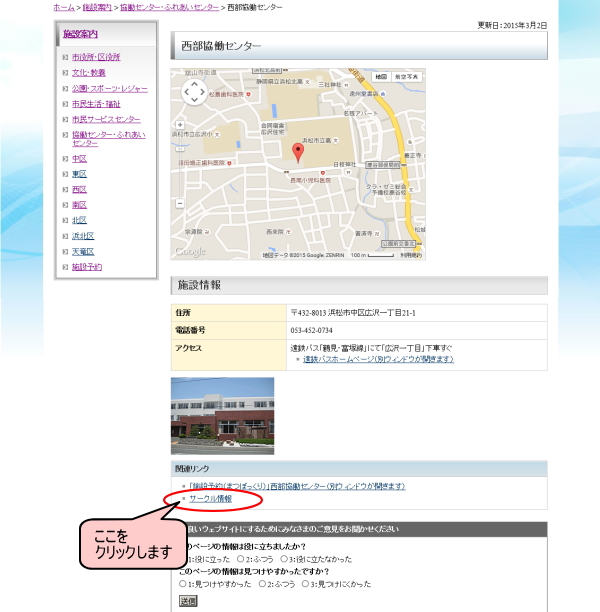Switch the map to 地図 view
600x612 pixels.
pyautogui.click(x=380, y=77)
